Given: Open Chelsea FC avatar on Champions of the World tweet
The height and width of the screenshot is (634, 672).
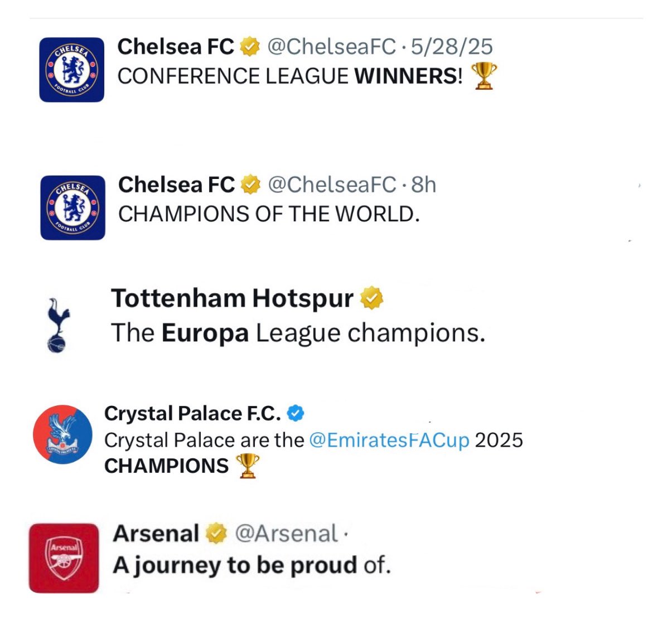Looking at the screenshot, I should click(x=72, y=207).
